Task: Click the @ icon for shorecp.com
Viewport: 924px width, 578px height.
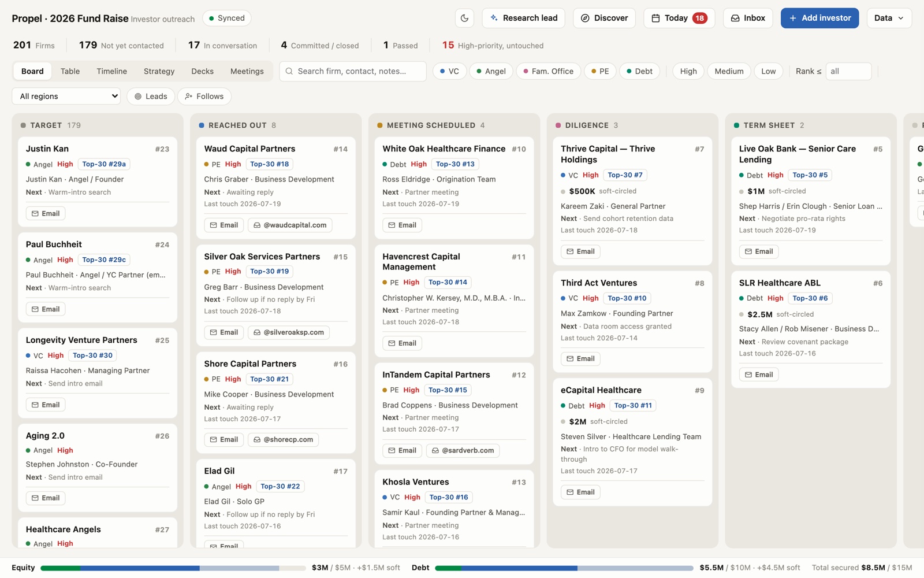Action: 258,439
